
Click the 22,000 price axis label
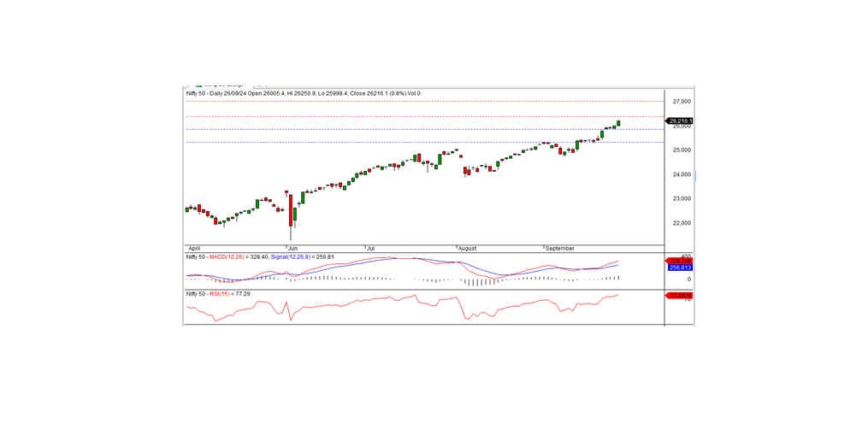pyautogui.click(x=680, y=223)
